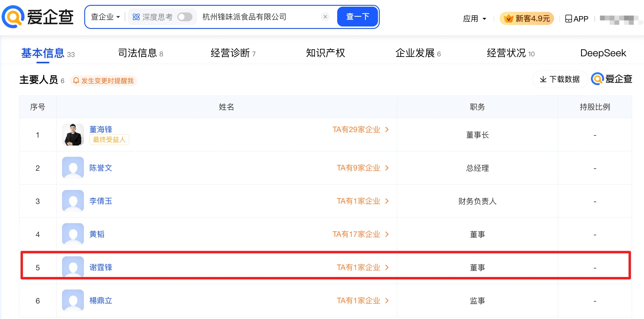Click 董事 position in 黄韬's row
Image resolution: width=644 pixels, height=319 pixels.
coord(477,234)
